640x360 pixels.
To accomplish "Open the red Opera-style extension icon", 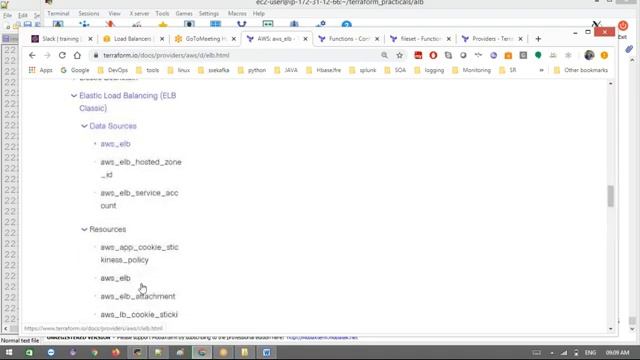I will pyautogui.click(x=433, y=55).
